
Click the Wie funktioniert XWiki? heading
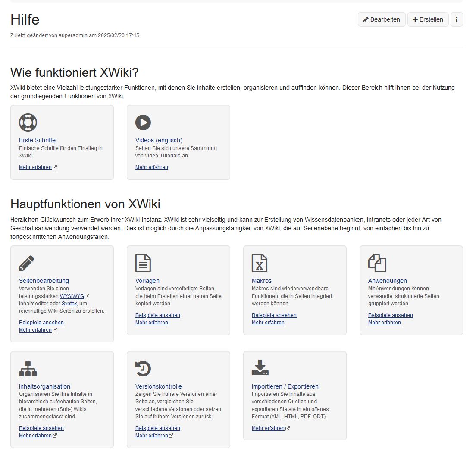pos(74,72)
